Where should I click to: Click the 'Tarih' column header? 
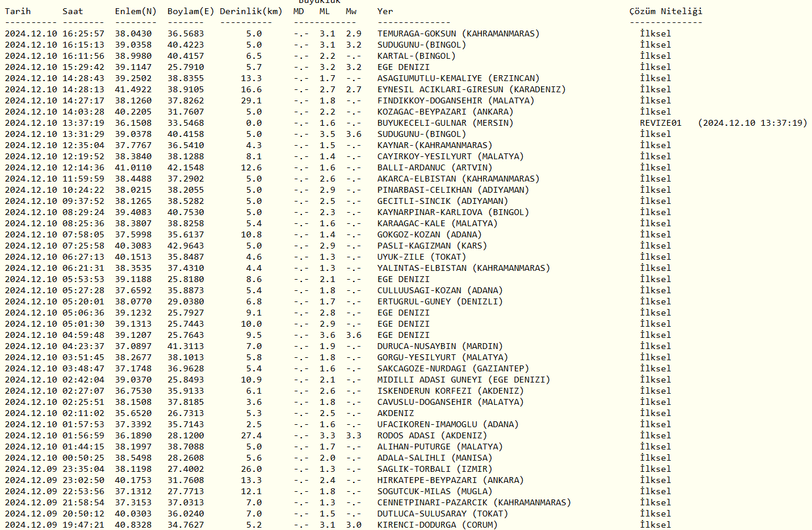pyautogui.click(x=18, y=11)
